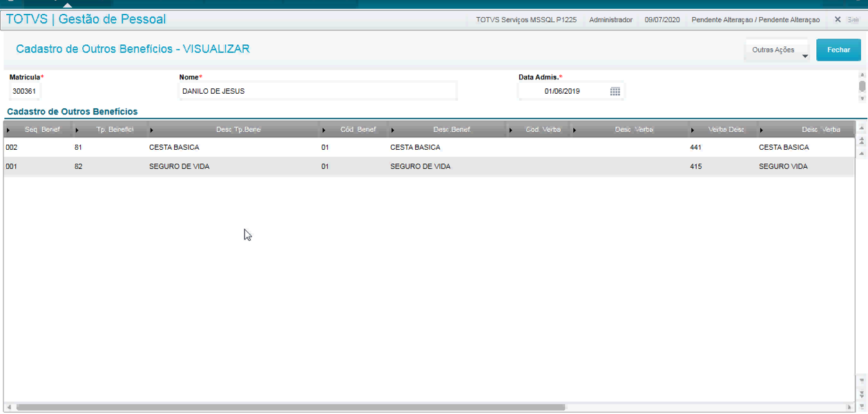Click the horizontal scrollbar right arrow
This screenshot has width=868, height=414.
point(849,408)
